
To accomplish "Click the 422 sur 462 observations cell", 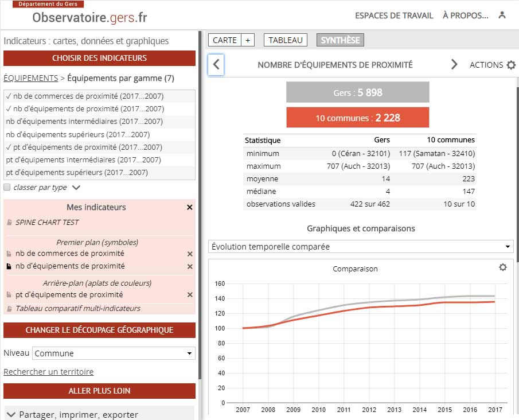I will tap(370, 204).
